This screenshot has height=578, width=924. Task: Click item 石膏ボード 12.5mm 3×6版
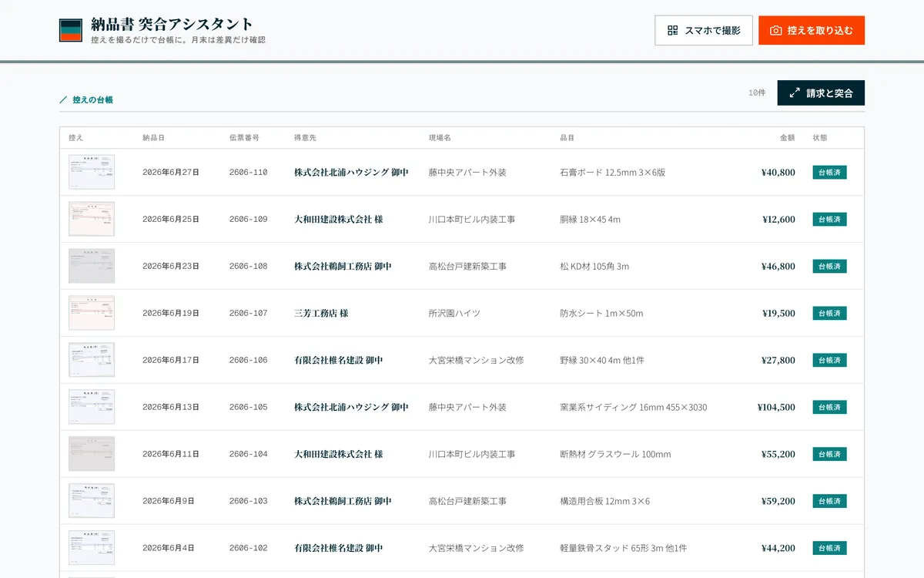(x=612, y=172)
